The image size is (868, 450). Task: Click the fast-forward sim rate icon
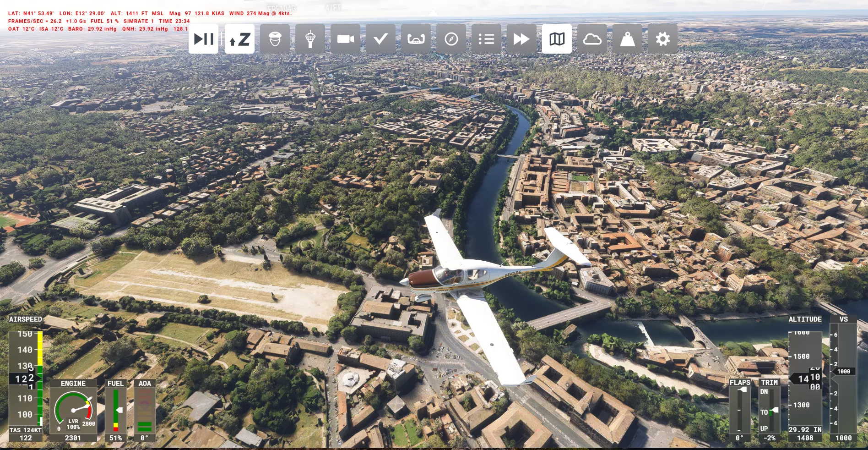[521, 39]
